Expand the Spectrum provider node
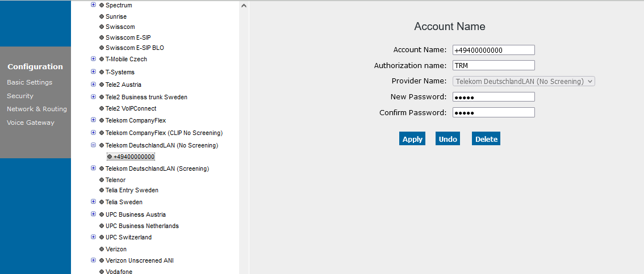The image size is (644, 274). point(93,5)
